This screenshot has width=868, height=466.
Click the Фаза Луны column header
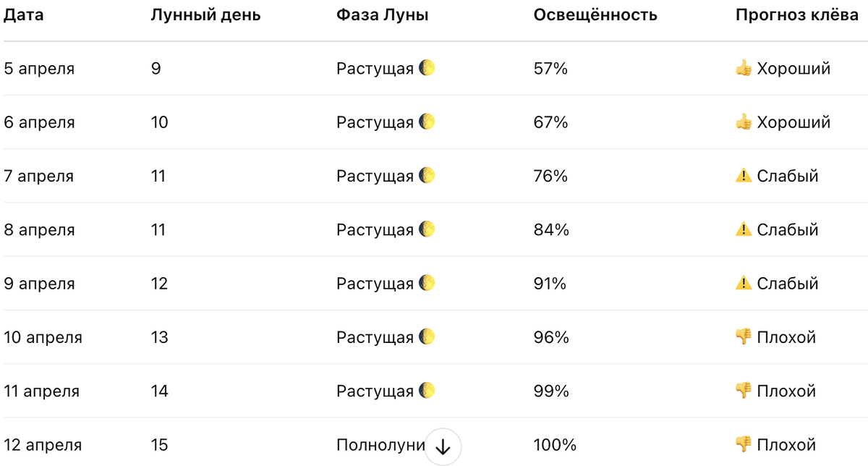pos(383,15)
